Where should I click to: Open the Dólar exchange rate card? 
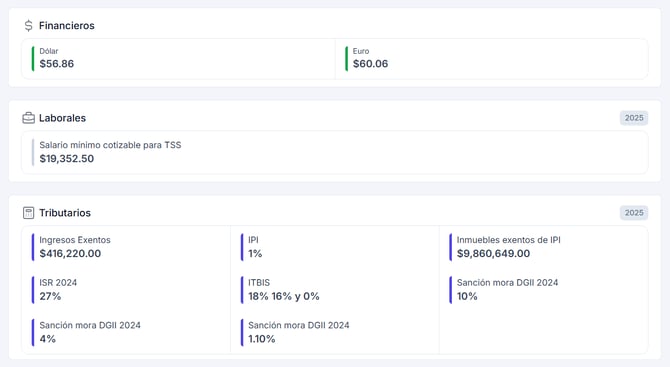click(179, 59)
